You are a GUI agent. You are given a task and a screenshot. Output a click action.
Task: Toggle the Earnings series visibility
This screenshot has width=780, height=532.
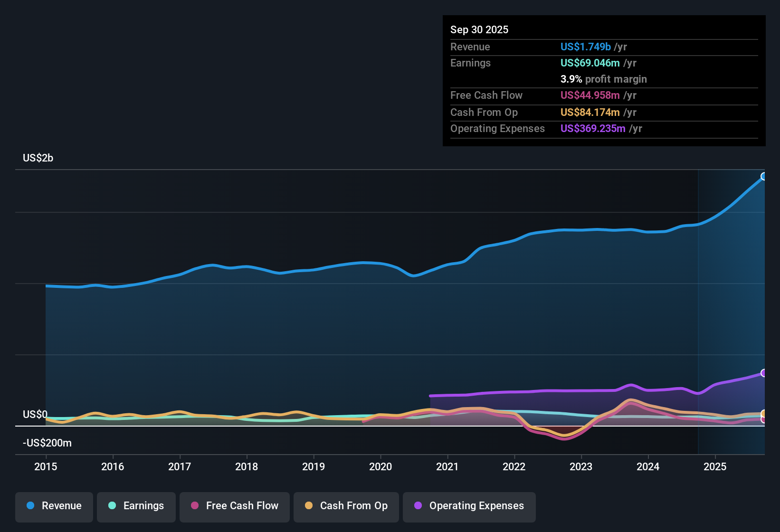[136, 506]
